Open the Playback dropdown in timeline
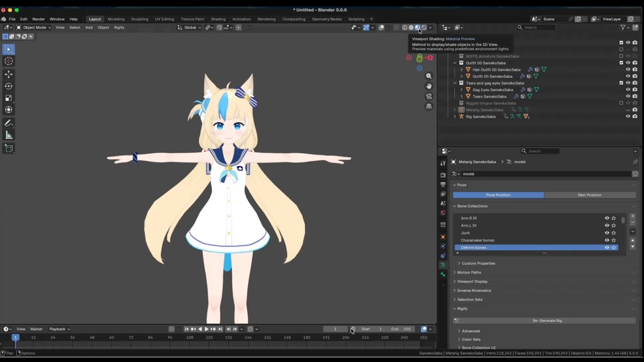This screenshot has height=362, width=644. pos(59,329)
